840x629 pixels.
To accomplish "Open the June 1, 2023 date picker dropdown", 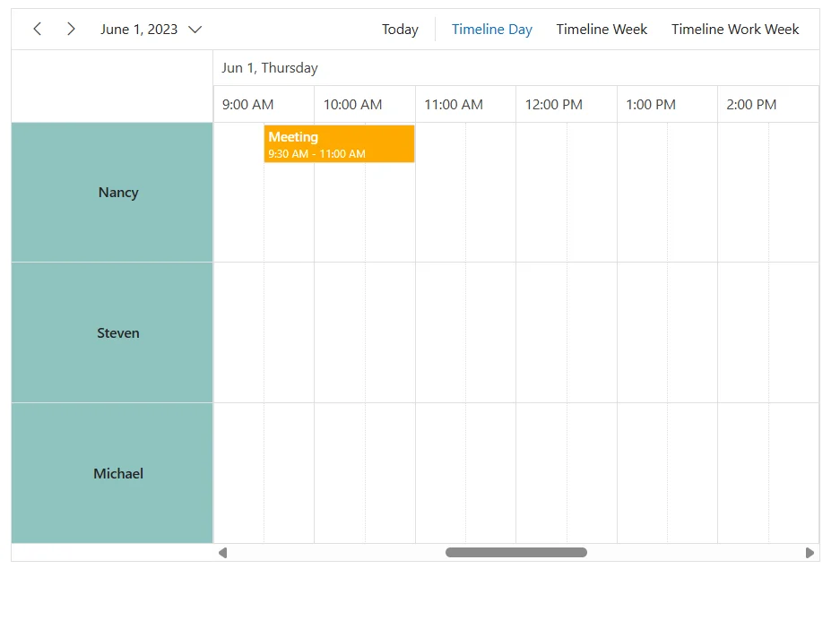I will click(151, 29).
